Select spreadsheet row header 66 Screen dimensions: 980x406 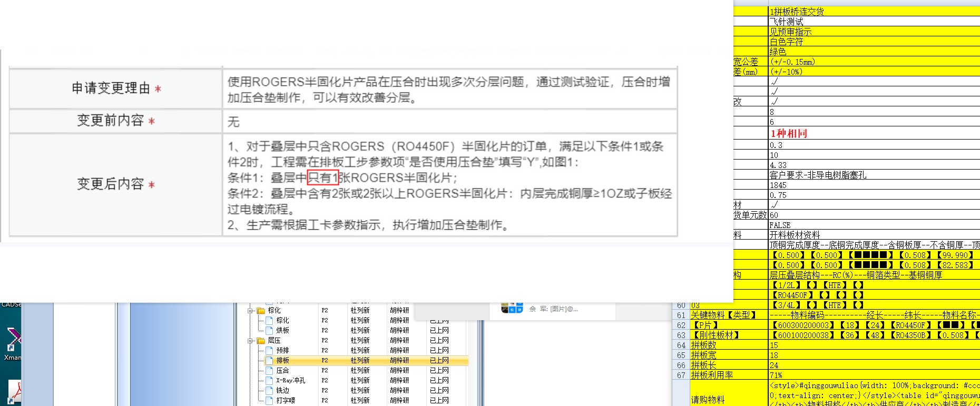[681, 365]
